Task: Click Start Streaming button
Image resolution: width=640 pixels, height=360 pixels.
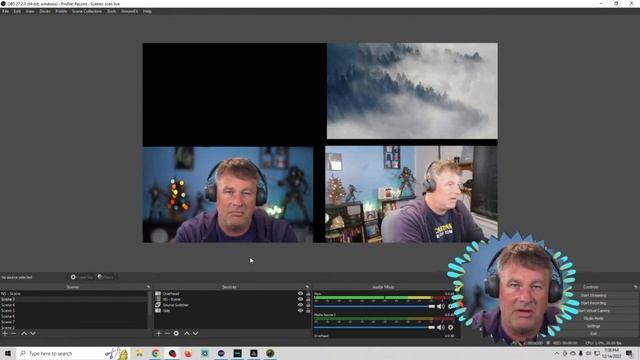Action: [593, 295]
